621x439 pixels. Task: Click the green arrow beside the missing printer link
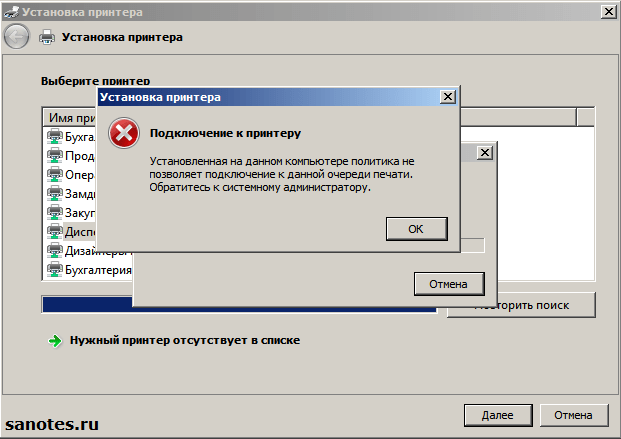(x=54, y=340)
